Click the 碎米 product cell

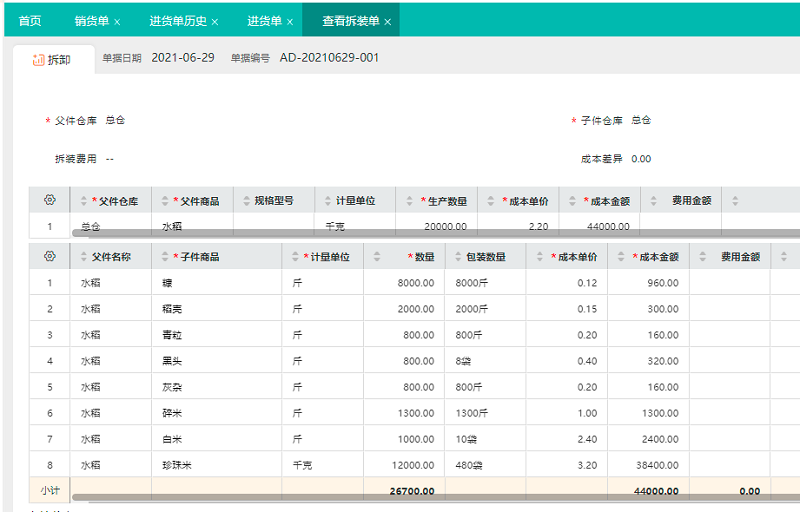173,413
